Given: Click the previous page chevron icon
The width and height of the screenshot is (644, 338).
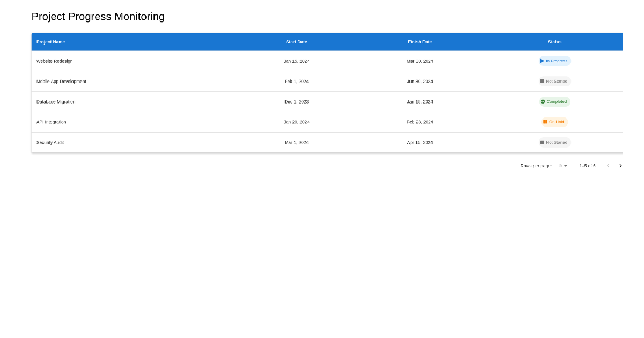Looking at the screenshot, I should tap(608, 166).
